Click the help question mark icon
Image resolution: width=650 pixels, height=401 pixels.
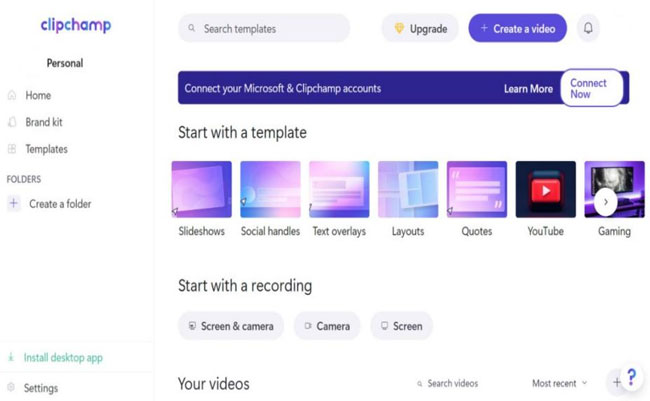(x=631, y=377)
